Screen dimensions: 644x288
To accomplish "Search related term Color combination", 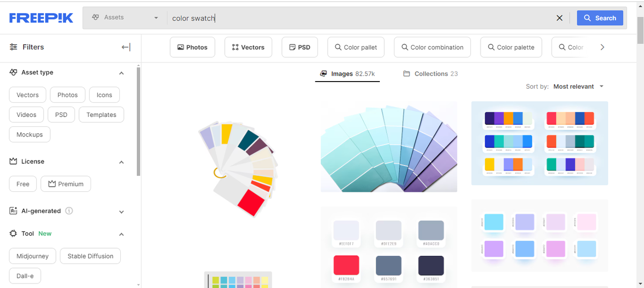I will [x=432, y=47].
